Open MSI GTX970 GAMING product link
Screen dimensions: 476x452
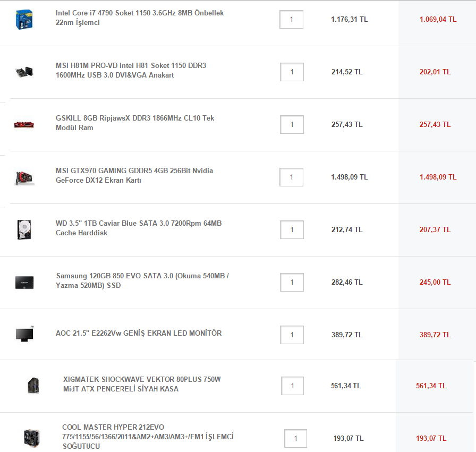134,175
